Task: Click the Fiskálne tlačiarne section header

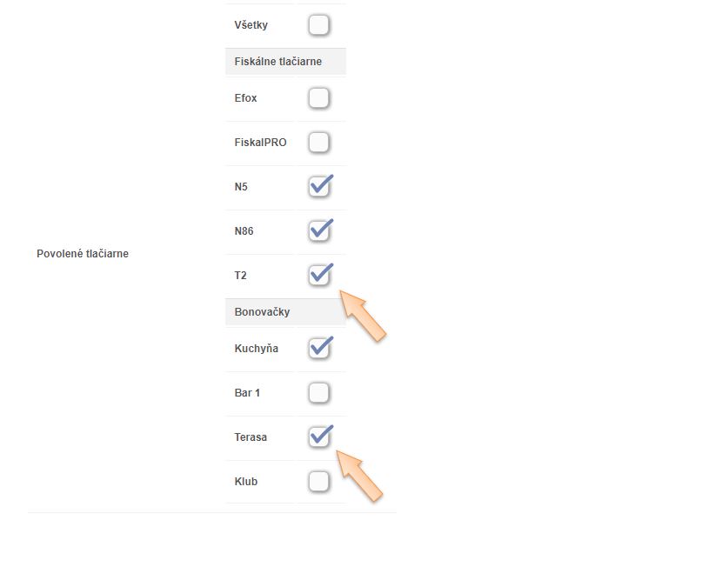Action: [277, 62]
